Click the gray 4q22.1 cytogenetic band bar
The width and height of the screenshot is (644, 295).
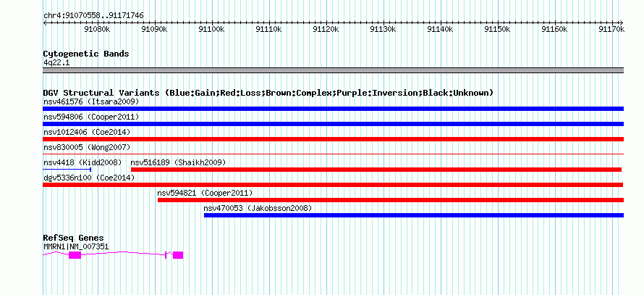[333, 70]
